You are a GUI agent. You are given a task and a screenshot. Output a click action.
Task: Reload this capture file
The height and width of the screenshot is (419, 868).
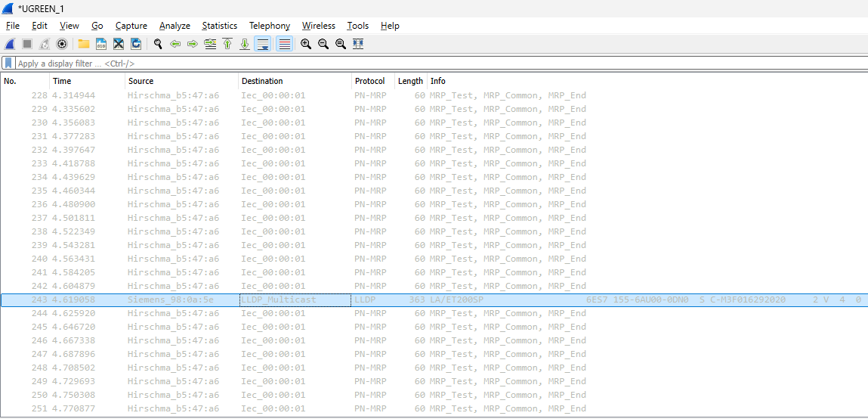coord(136,44)
